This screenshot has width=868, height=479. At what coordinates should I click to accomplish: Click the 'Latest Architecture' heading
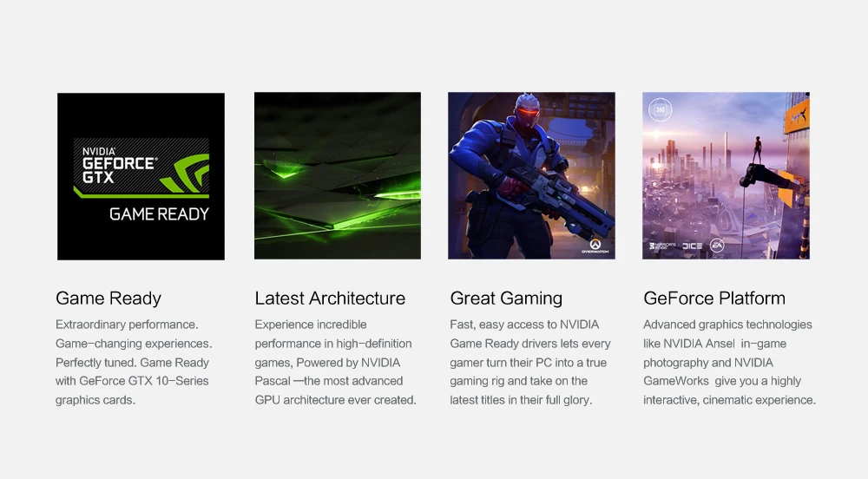click(330, 299)
